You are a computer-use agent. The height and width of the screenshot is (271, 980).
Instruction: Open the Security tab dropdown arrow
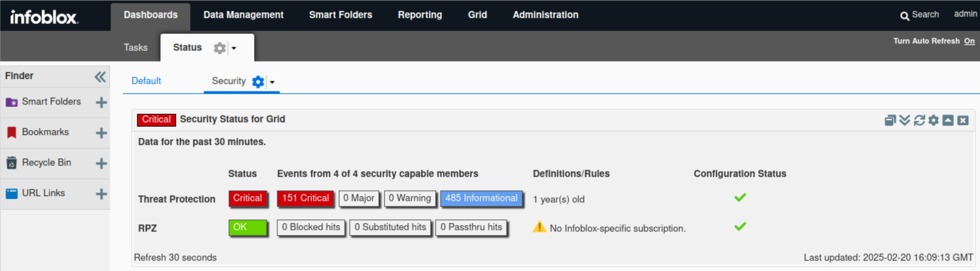[x=272, y=82]
